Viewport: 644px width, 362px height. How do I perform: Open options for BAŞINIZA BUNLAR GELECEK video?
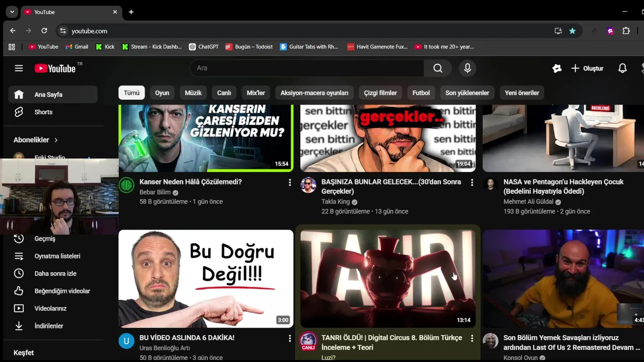[x=471, y=183]
